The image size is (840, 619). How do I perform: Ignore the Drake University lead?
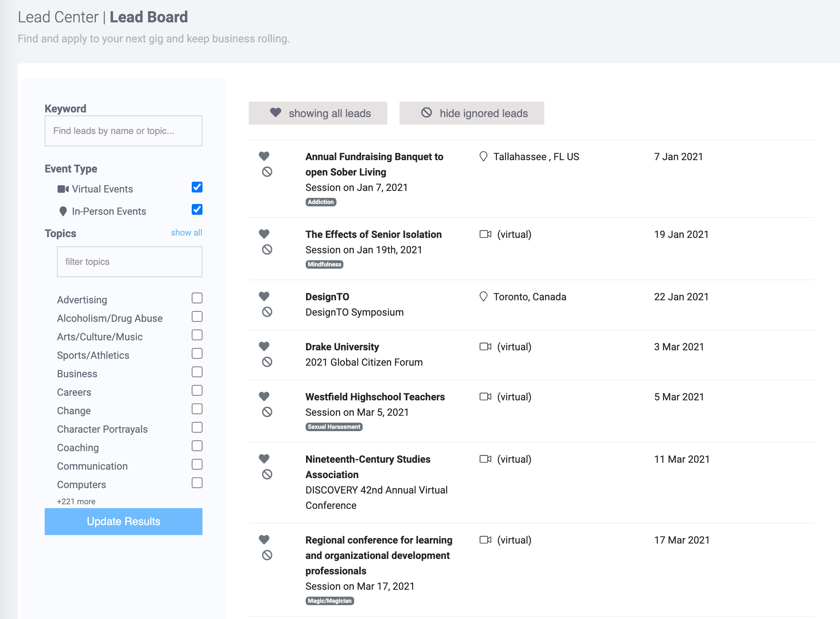(267, 362)
